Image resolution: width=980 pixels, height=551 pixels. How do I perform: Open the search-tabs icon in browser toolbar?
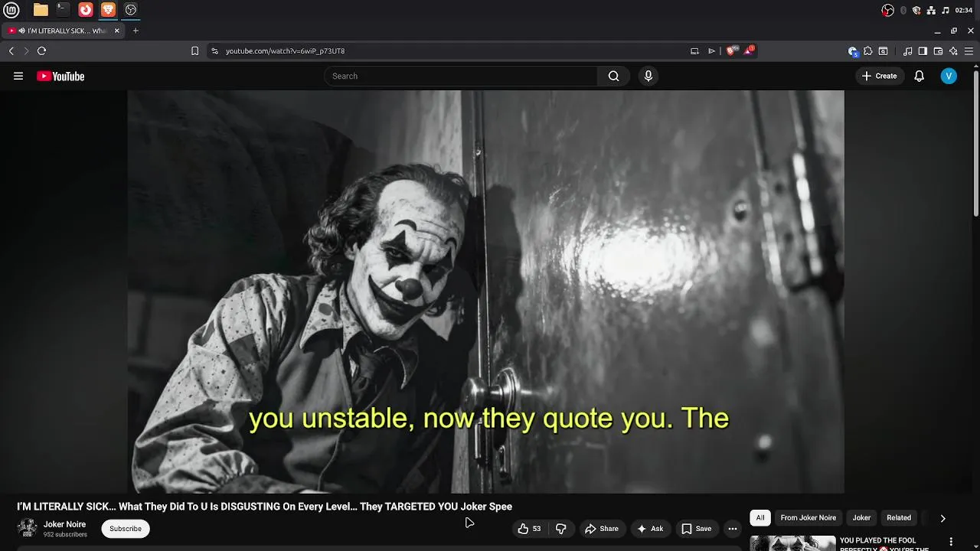[883, 51]
